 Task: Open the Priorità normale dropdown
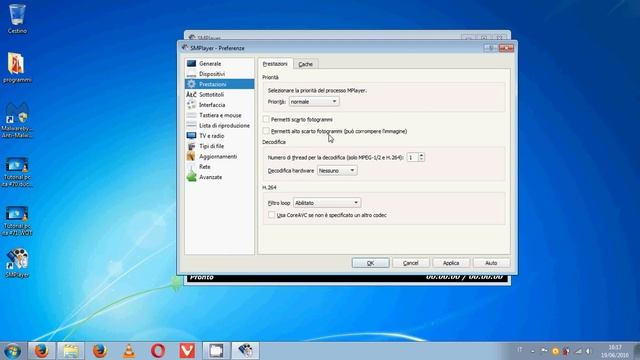[x=313, y=101]
